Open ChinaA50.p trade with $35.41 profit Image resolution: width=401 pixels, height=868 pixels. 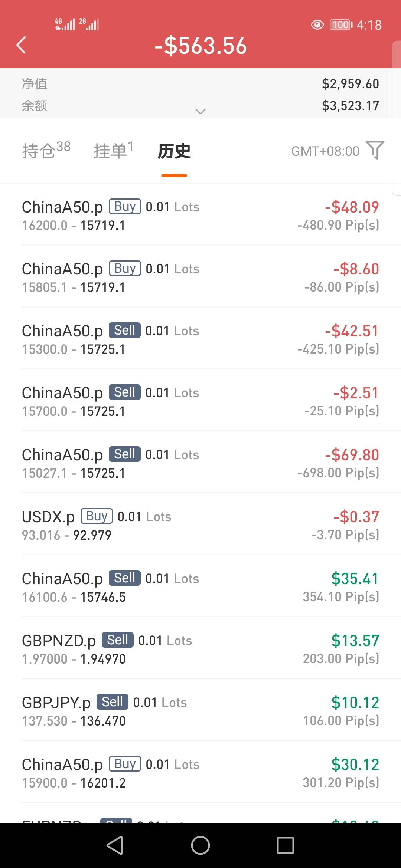[200, 587]
